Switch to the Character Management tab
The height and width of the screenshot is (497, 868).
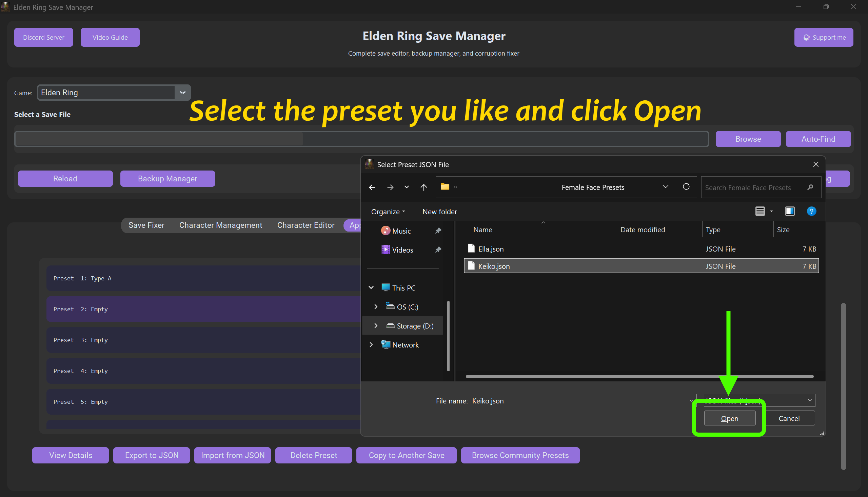[221, 225]
